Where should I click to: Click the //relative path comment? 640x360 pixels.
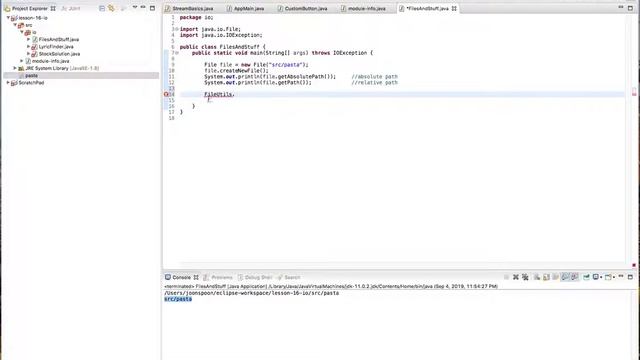click(x=374, y=82)
